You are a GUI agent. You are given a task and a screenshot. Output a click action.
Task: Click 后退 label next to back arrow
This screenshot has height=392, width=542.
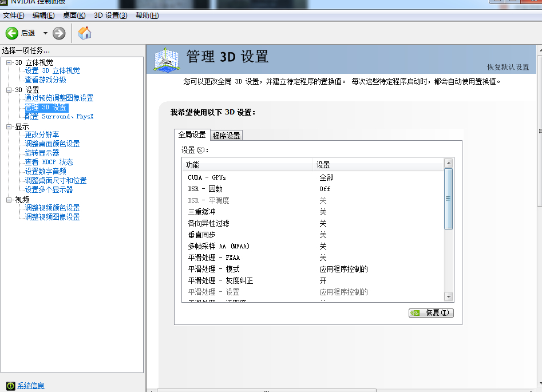[x=28, y=33]
